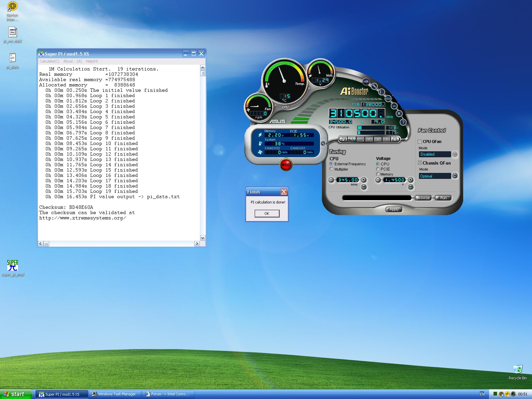
Task: Click the speaker icon in AI Booster toolbar
Action: point(360,139)
